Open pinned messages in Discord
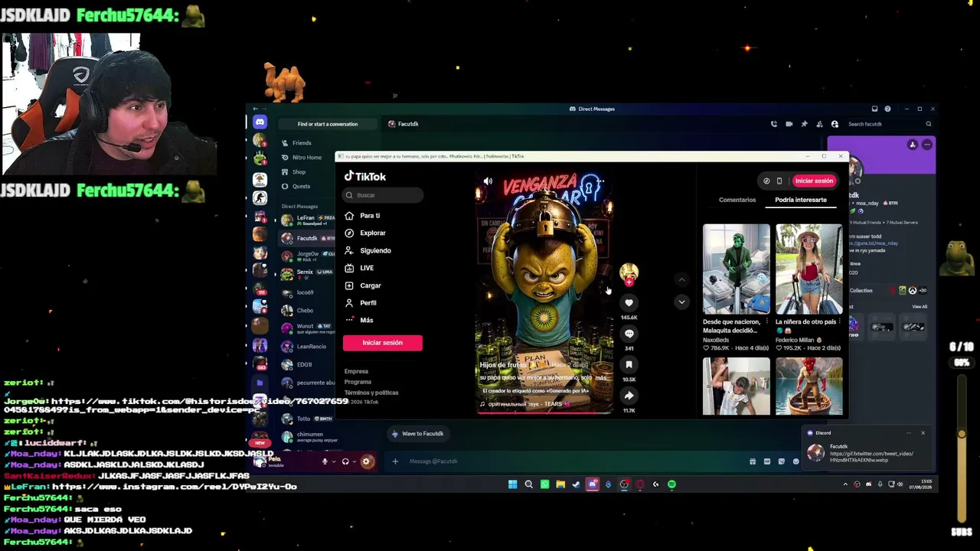 pos(804,124)
